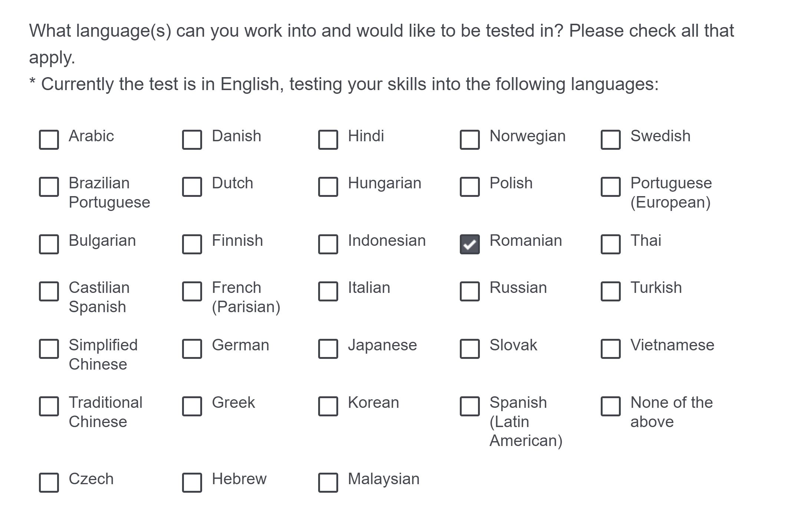The image size is (788, 532).
Task: Check the Simplified Chinese checkbox
Action: (49, 349)
